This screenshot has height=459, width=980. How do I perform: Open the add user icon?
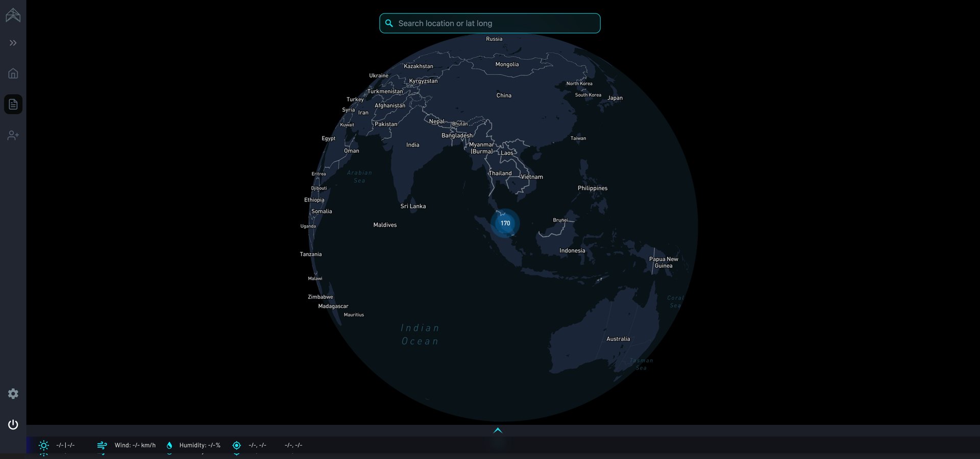click(x=13, y=135)
